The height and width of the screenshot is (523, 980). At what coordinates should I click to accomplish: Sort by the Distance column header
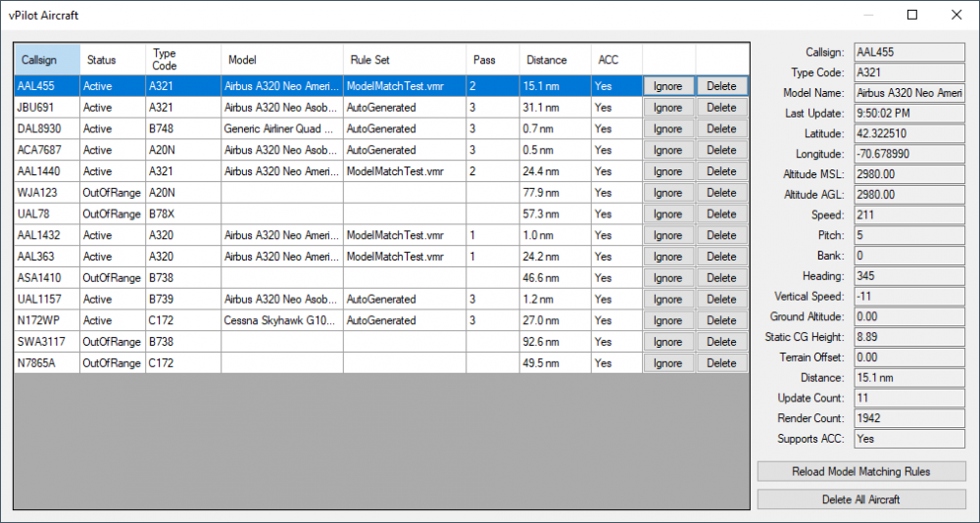coord(553,60)
